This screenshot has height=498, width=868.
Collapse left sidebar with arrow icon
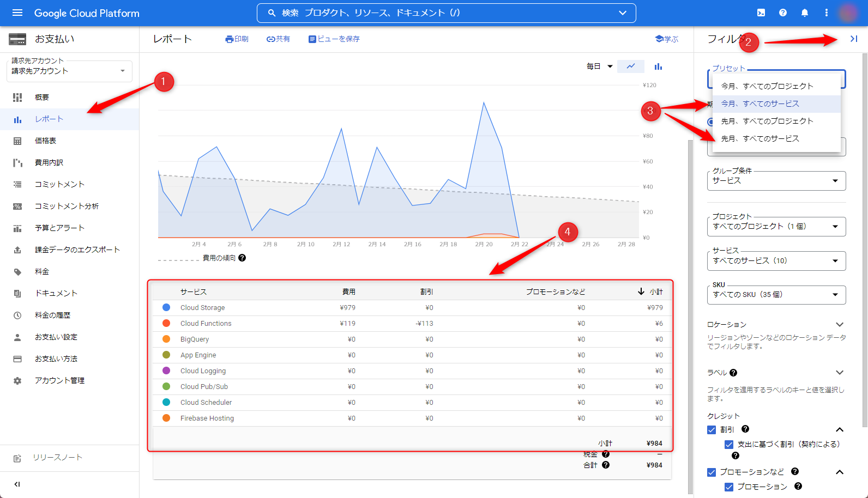click(x=17, y=484)
